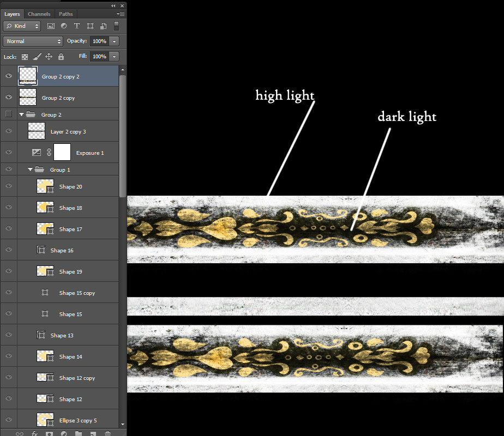Toggle layer filtering switch on

tap(116, 26)
